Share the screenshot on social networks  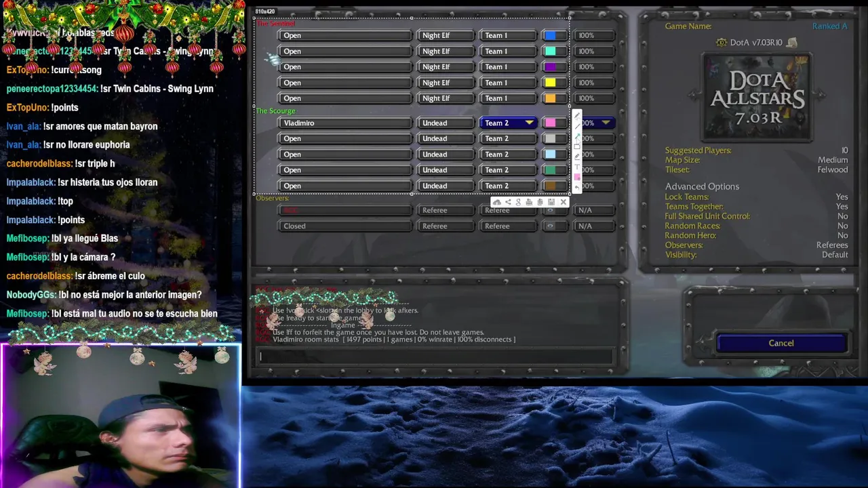pyautogui.click(x=508, y=202)
